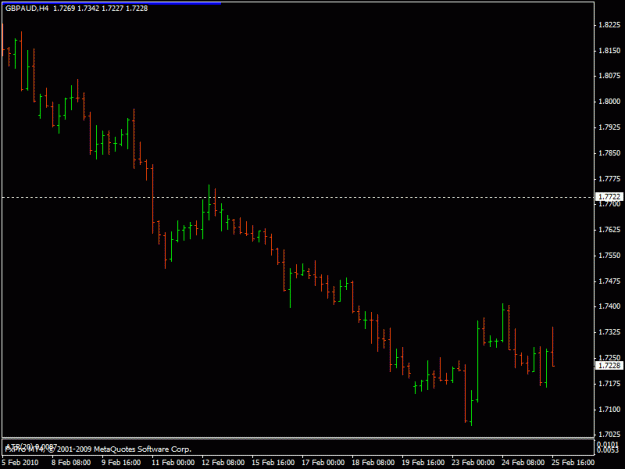Click the 1.7025 price axis label
Viewport: 625px width, 469px height.
click(x=609, y=434)
